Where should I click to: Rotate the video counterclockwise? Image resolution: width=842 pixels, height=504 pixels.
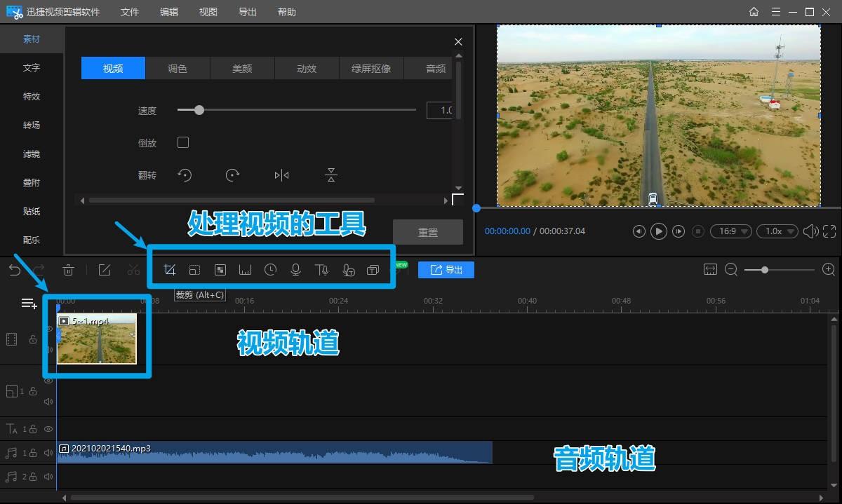click(x=185, y=175)
